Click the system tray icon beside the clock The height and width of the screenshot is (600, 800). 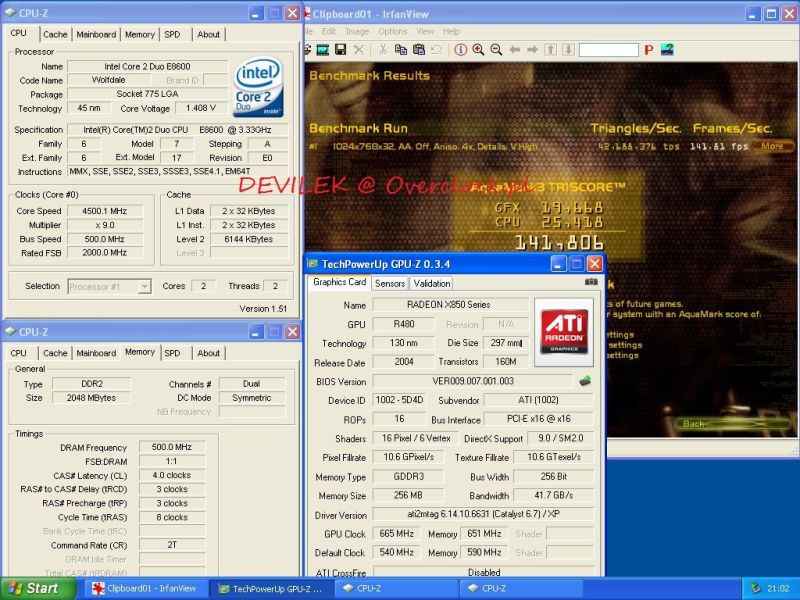(756, 588)
